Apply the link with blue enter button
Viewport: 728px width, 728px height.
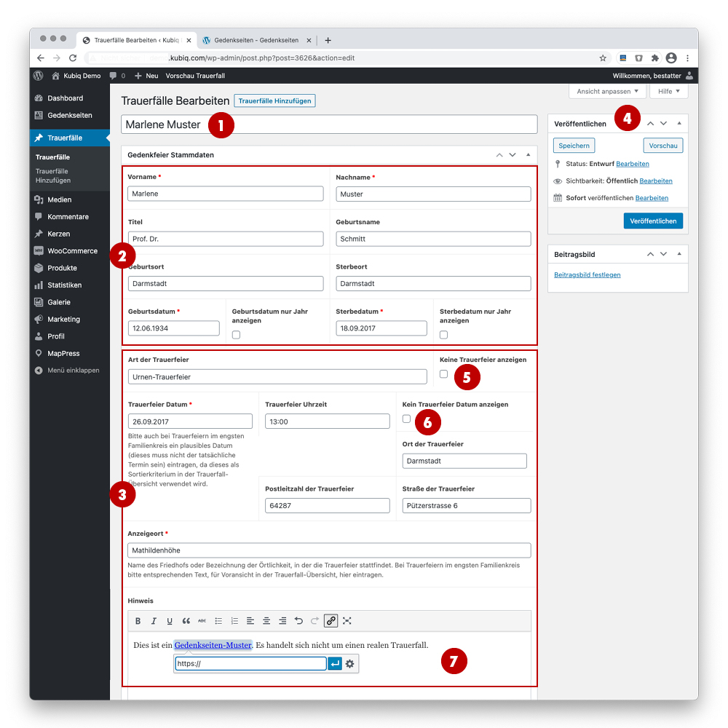click(335, 664)
